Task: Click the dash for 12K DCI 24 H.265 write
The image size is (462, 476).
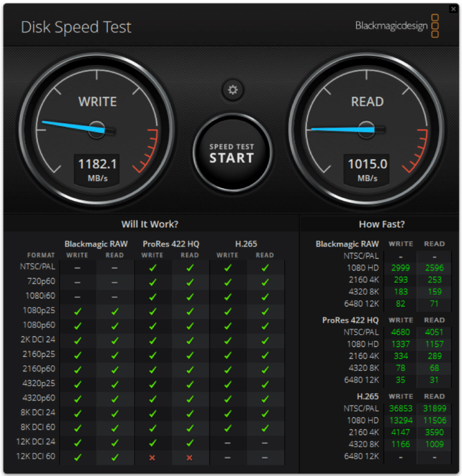Action: pyautogui.click(x=227, y=443)
